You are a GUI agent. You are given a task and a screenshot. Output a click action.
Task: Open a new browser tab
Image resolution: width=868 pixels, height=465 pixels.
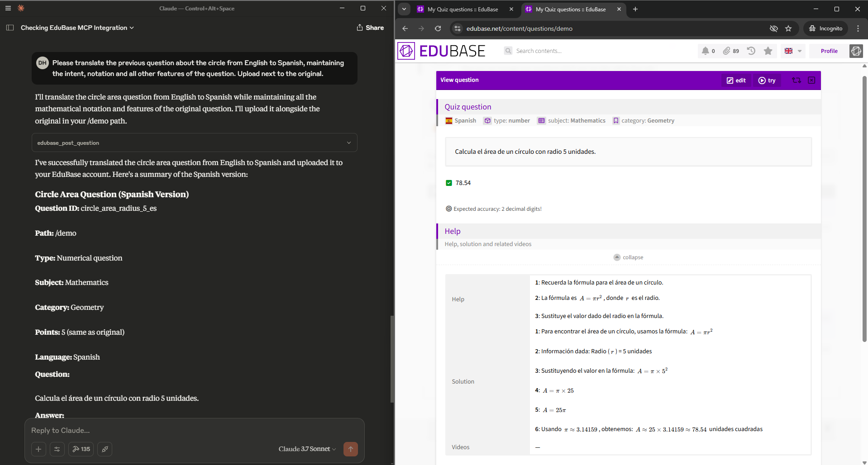click(x=635, y=9)
